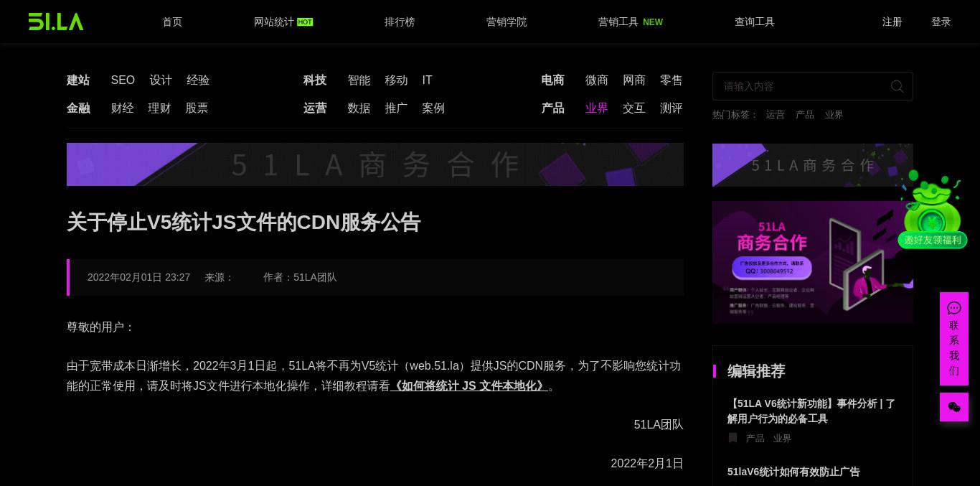Image resolution: width=980 pixels, height=486 pixels.
Task: Click the sidebar 商务合作 QQ promo image
Action: tap(813, 262)
